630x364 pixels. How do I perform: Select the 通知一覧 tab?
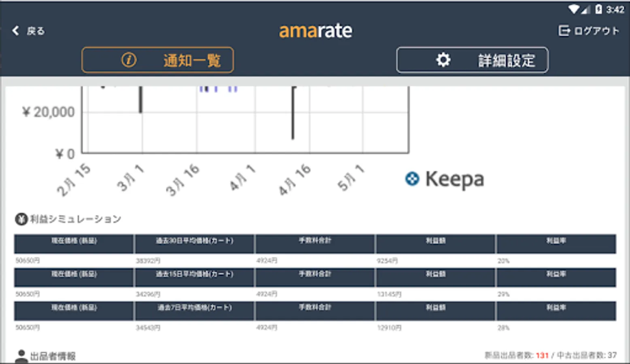158,59
